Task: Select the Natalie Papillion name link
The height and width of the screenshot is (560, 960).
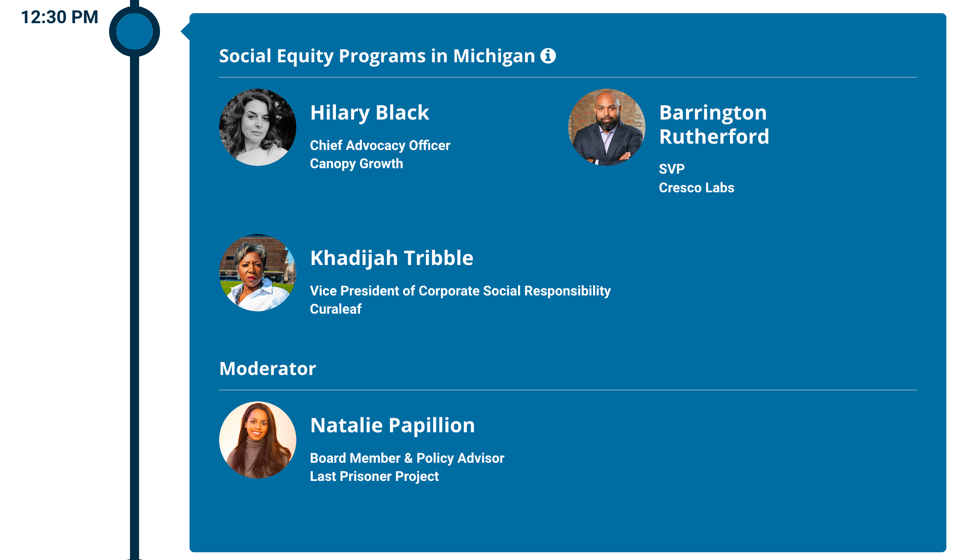Action: 393,425
